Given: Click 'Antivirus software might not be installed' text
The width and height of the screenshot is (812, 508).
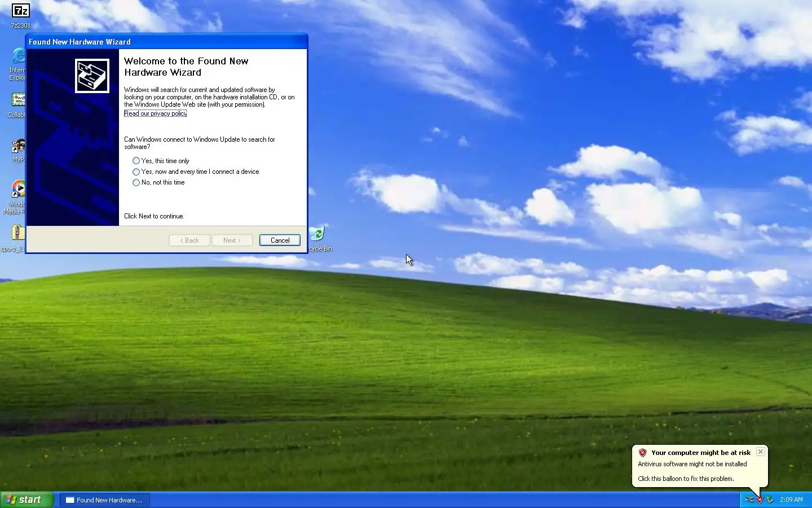Looking at the screenshot, I should point(692,464).
